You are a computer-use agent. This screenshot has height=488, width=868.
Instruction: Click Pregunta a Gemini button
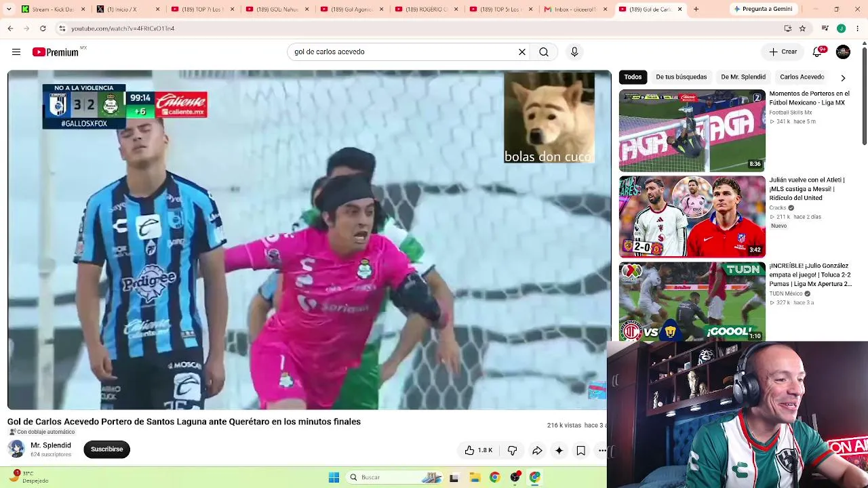pos(763,9)
